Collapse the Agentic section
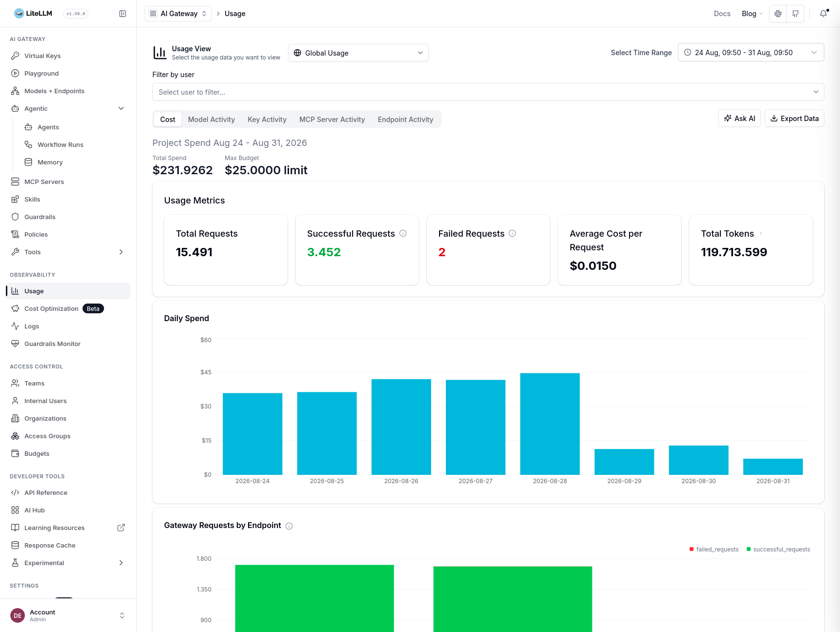The height and width of the screenshot is (632, 840). click(121, 108)
